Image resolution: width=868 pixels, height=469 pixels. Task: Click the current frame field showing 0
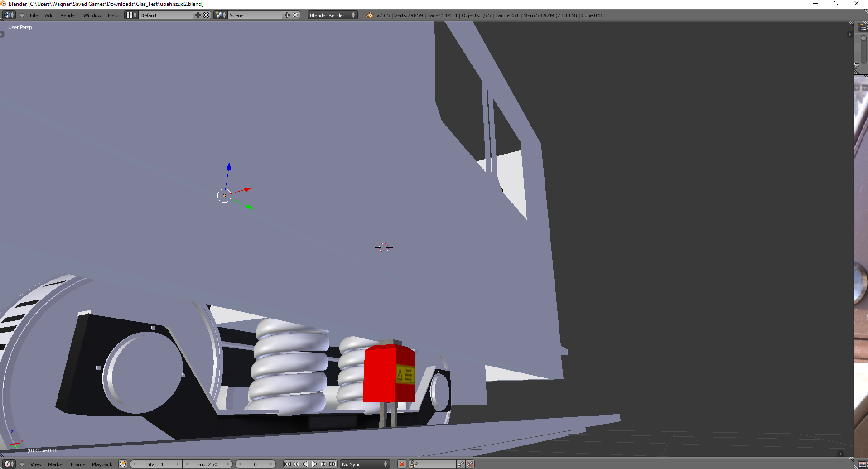tap(256, 464)
